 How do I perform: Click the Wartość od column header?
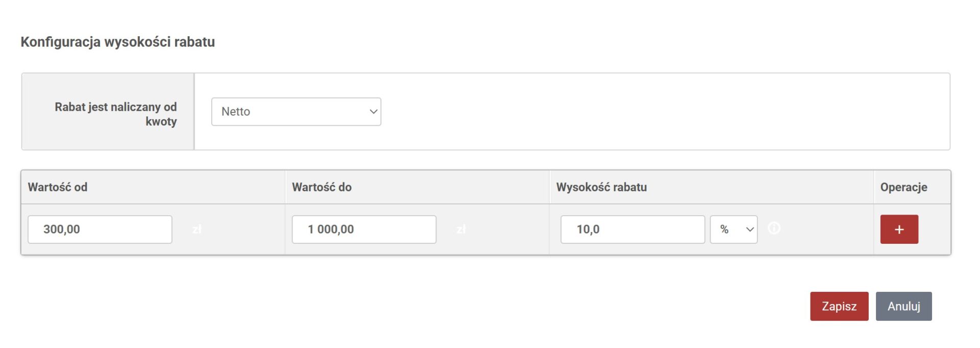coord(58,187)
